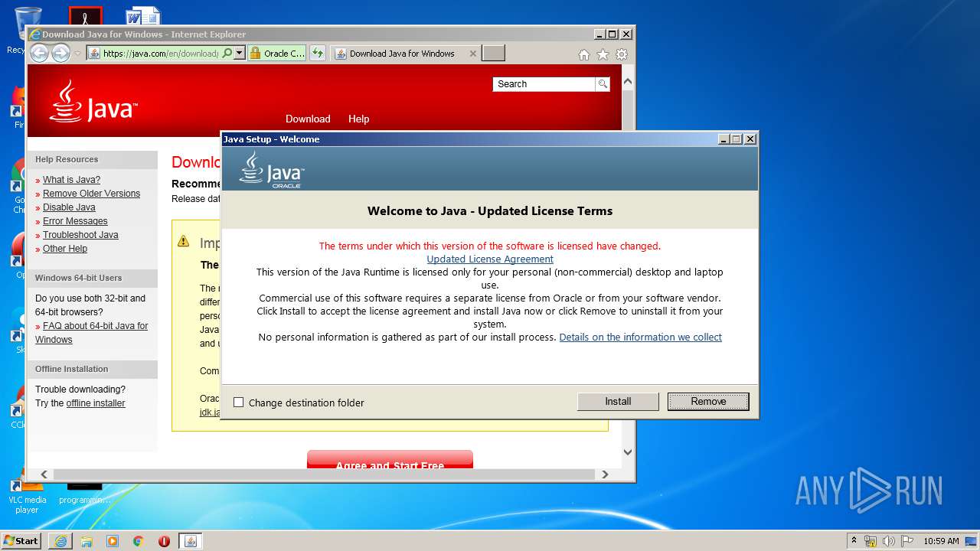Viewport: 980px width, 551px height.
Task: Click the yellow warning icon on page
Action: 184,242
